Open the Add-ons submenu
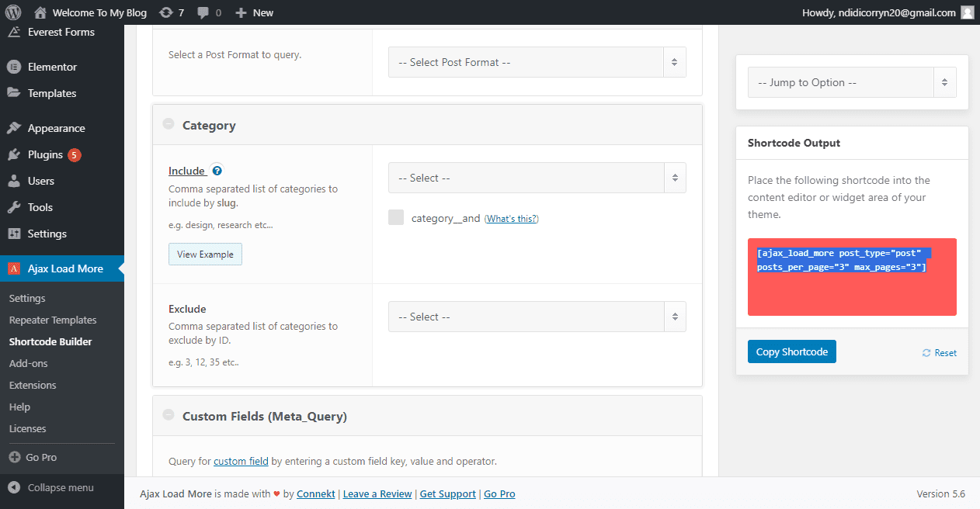Image resolution: width=980 pixels, height=509 pixels. click(x=29, y=363)
